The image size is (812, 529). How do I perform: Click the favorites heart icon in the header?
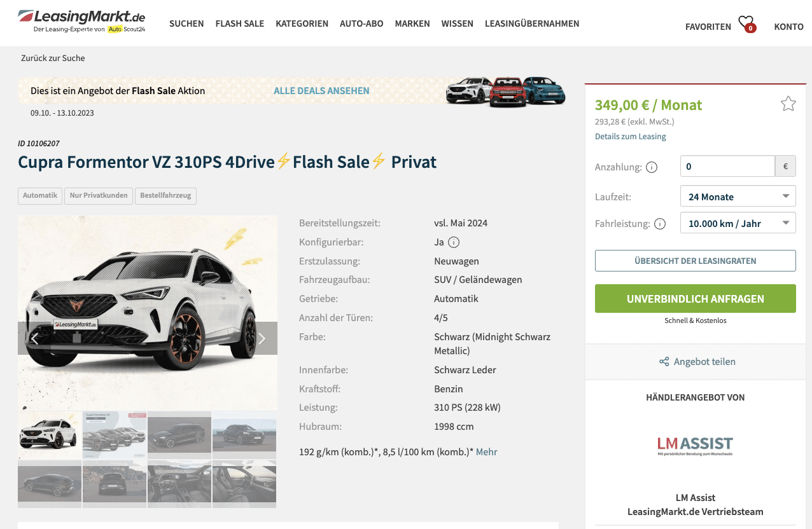click(x=746, y=24)
